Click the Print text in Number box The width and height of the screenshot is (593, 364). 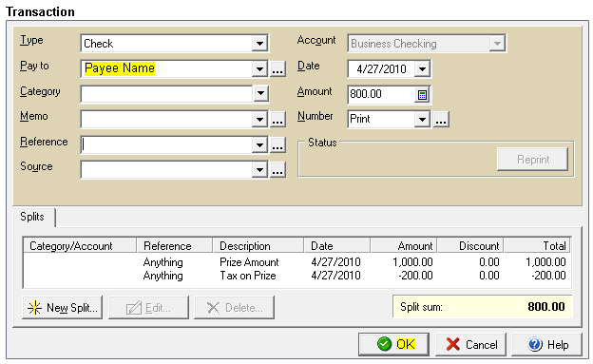pyautogui.click(x=359, y=119)
